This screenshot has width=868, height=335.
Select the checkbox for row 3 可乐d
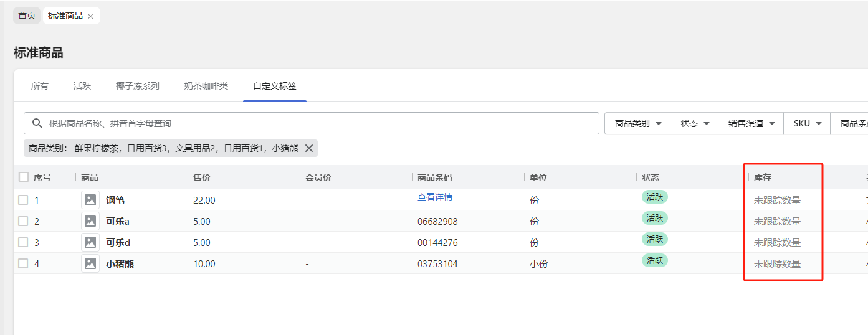point(23,242)
